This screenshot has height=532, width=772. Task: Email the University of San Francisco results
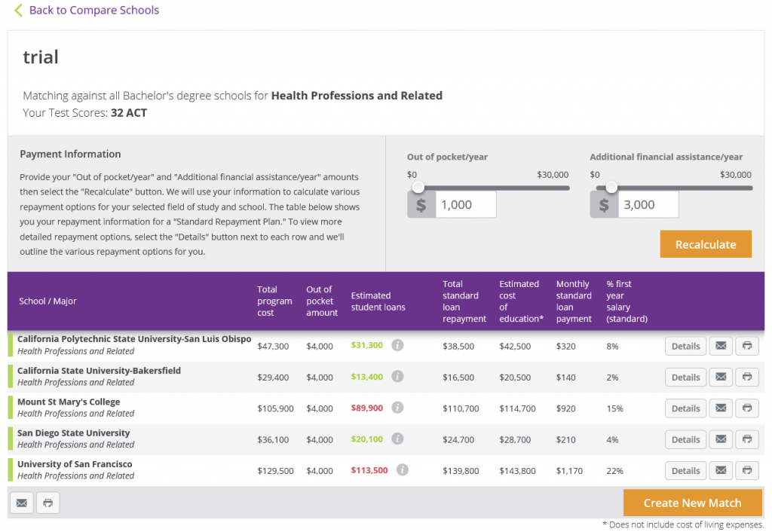(720, 470)
